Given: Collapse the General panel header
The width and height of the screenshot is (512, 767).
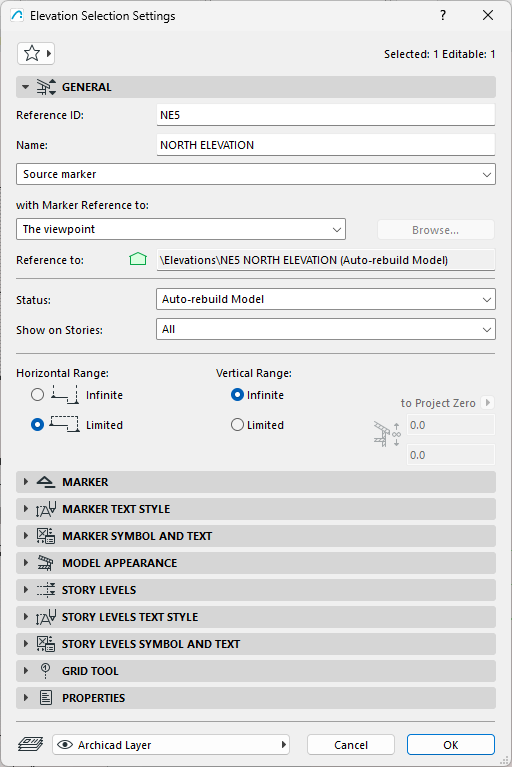Looking at the screenshot, I should 256,87.
